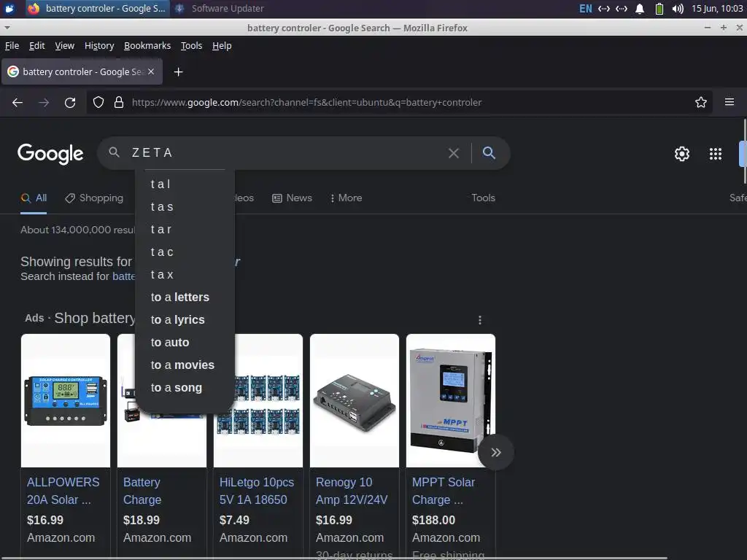Show next shopping results with double arrow
This screenshot has width=747, height=560.
[x=496, y=452]
